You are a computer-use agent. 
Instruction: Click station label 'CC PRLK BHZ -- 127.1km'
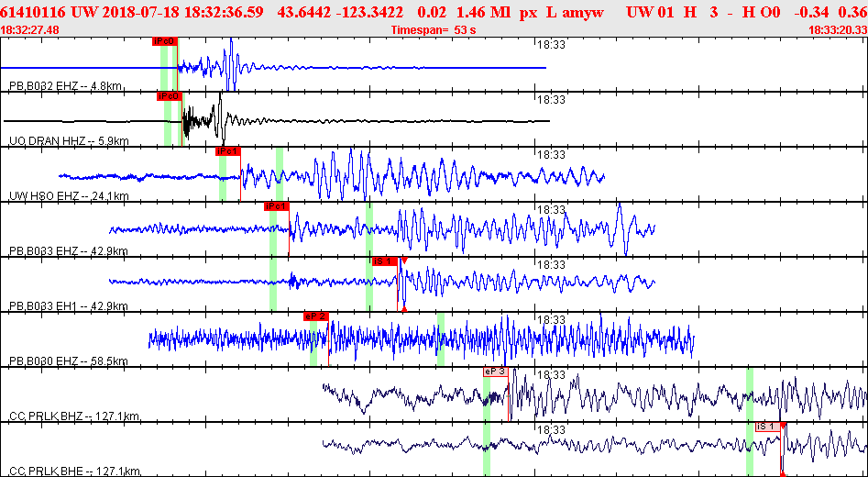tap(74, 416)
